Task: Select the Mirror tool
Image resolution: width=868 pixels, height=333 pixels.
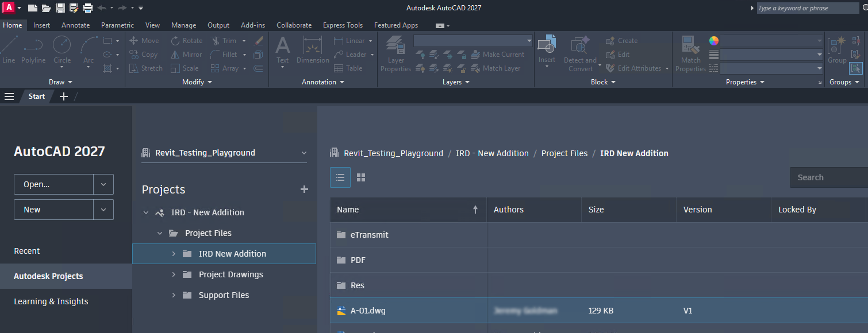Action: coord(186,55)
